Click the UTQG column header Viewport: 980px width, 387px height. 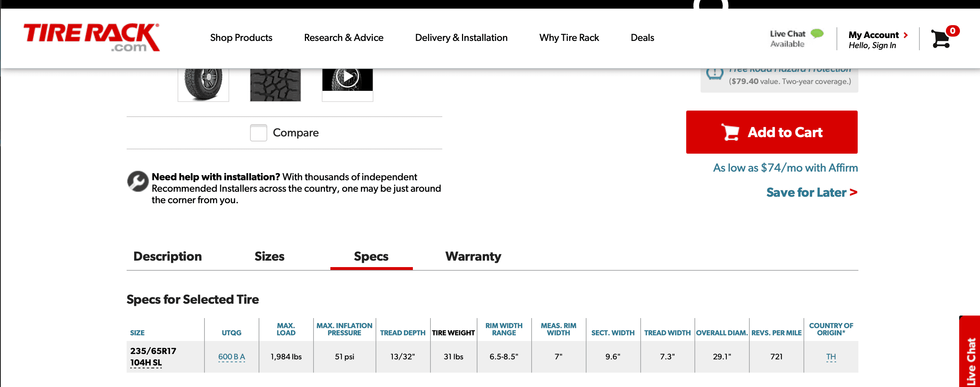pyautogui.click(x=231, y=333)
